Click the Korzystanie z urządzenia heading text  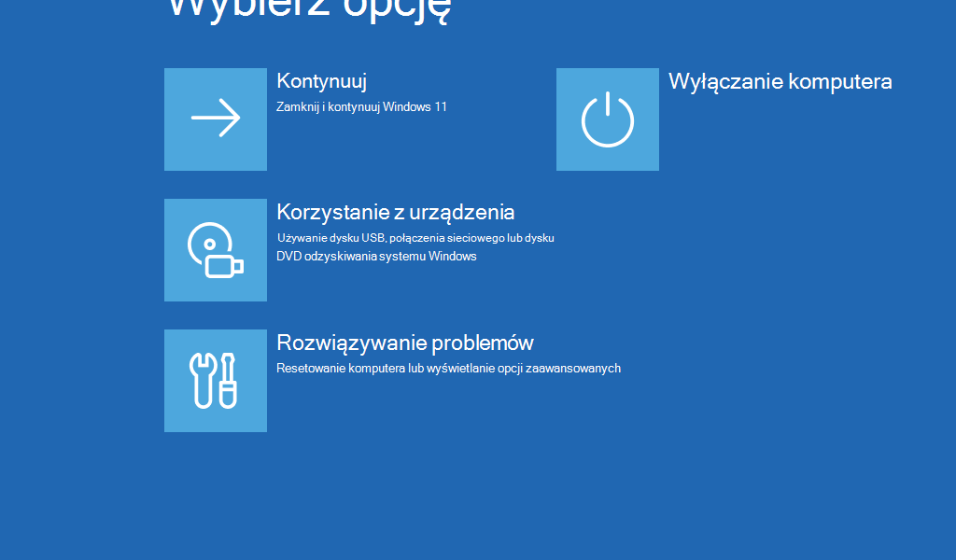click(395, 212)
